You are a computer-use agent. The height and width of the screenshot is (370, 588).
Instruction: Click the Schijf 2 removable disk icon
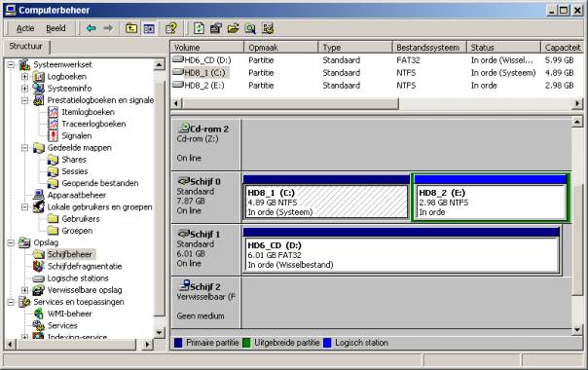tap(184, 285)
